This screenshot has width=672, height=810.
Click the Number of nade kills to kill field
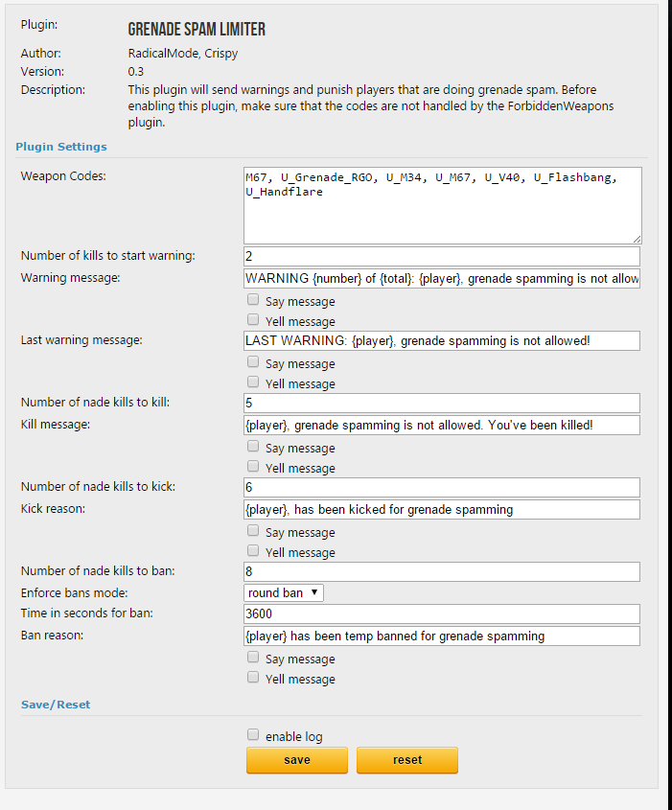[x=442, y=403]
